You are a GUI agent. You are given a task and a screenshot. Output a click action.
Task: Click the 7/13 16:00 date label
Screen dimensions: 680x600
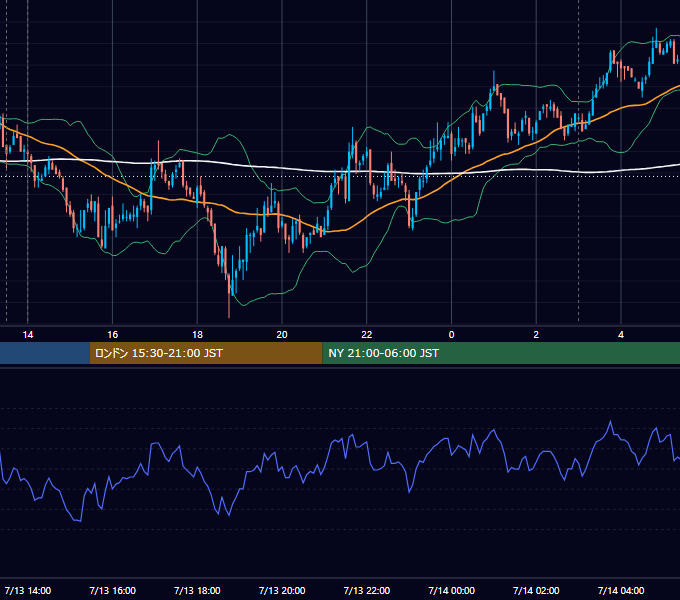112,590
